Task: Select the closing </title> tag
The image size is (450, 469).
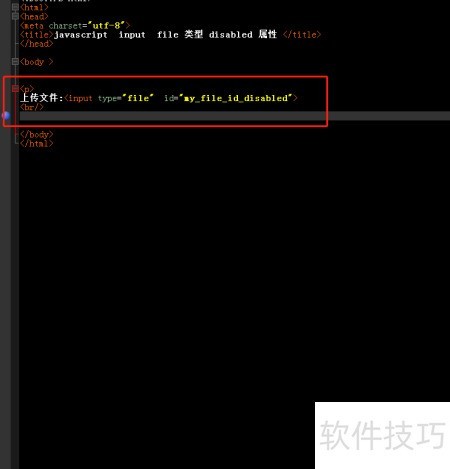Action: click(302, 34)
